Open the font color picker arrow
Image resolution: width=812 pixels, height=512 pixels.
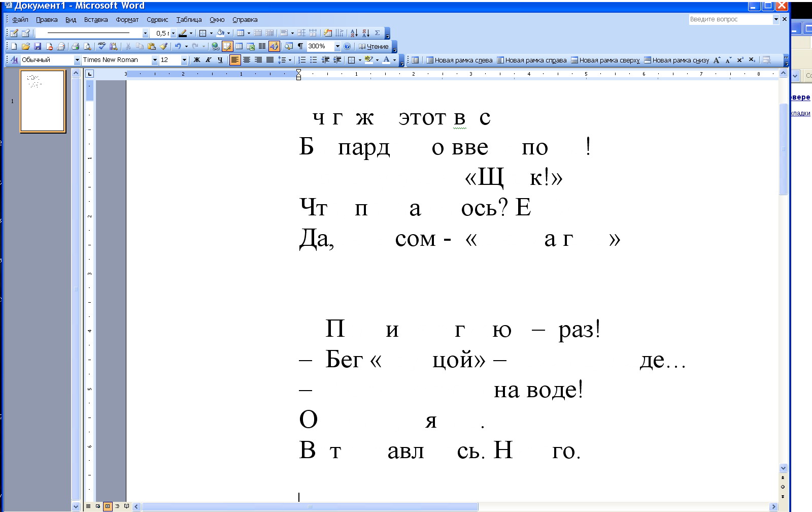(x=394, y=60)
